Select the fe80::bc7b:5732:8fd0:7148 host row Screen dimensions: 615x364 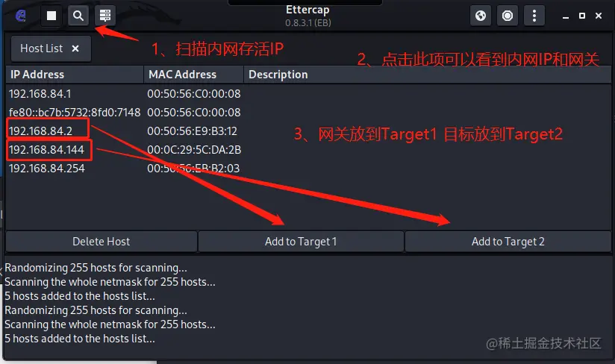point(308,113)
